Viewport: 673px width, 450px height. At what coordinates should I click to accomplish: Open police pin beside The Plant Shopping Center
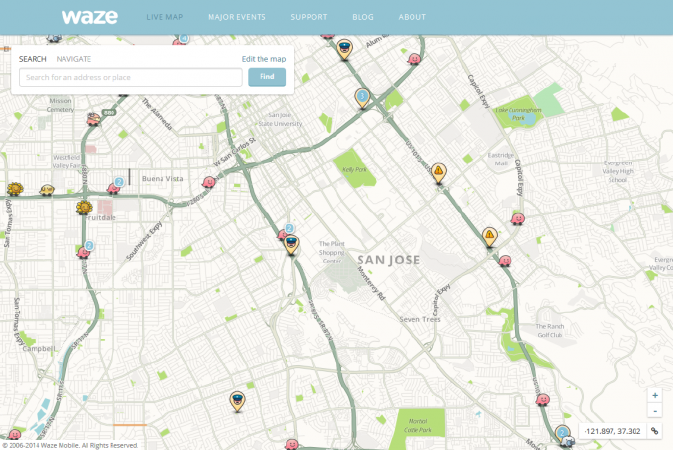[291, 245]
